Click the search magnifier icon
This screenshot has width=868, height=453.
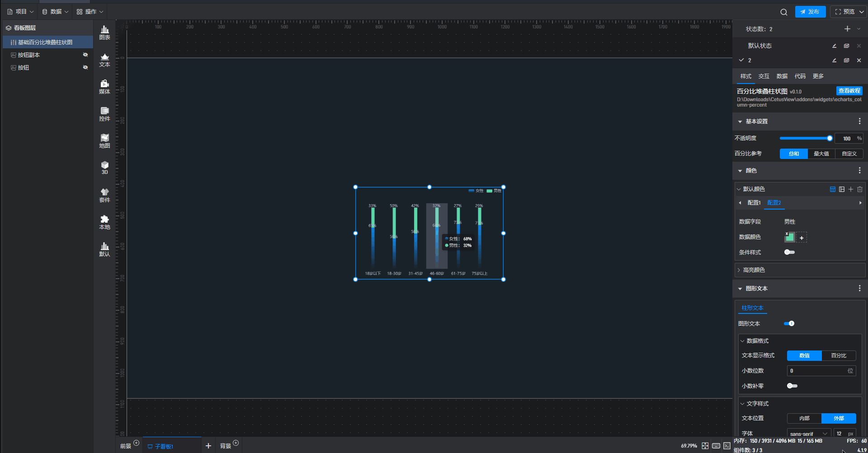[x=783, y=12]
